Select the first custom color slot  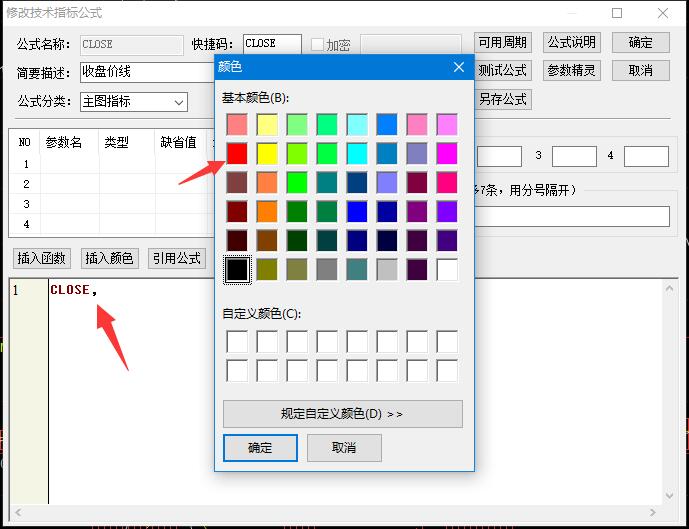click(x=237, y=341)
